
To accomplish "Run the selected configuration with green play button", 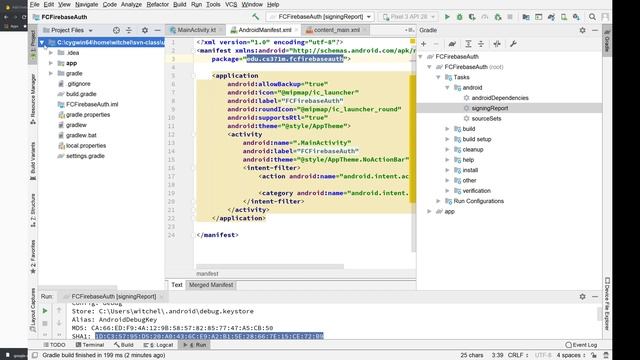I will (447, 17).
